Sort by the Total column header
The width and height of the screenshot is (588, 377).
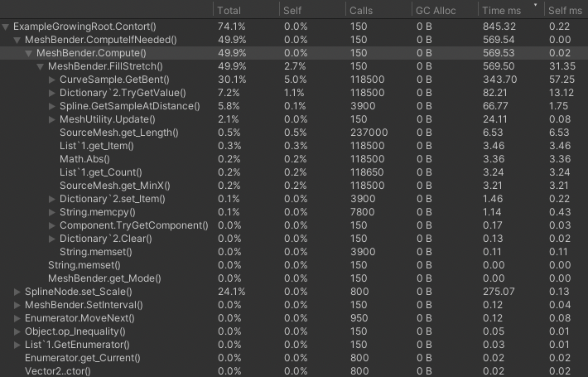click(x=228, y=10)
